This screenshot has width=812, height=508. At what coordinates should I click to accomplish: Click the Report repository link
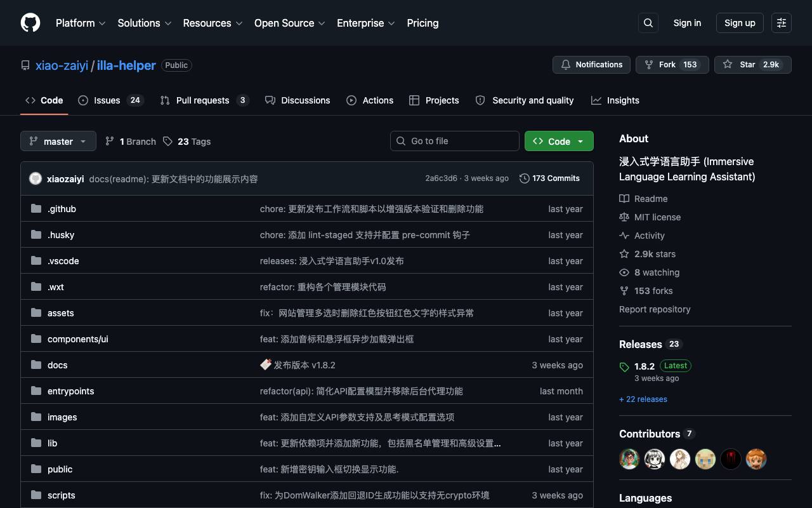point(655,309)
